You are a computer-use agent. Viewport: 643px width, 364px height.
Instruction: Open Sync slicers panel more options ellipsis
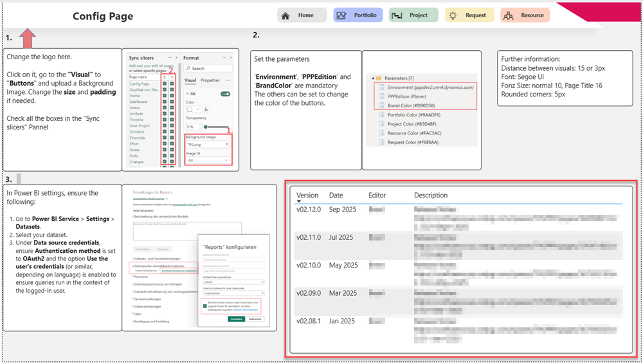pyautogui.click(x=170, y=57)
